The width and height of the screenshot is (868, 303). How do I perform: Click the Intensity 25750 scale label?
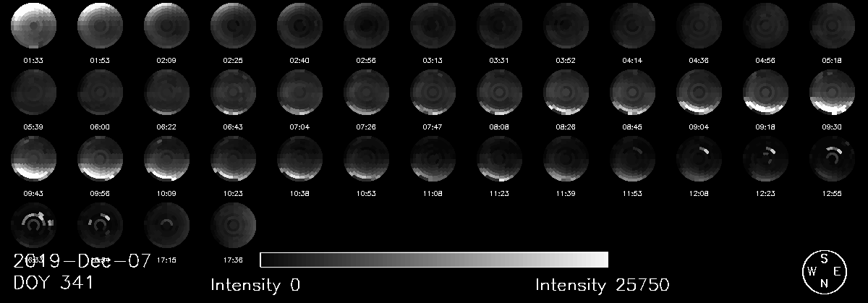[x=602, y=285]
